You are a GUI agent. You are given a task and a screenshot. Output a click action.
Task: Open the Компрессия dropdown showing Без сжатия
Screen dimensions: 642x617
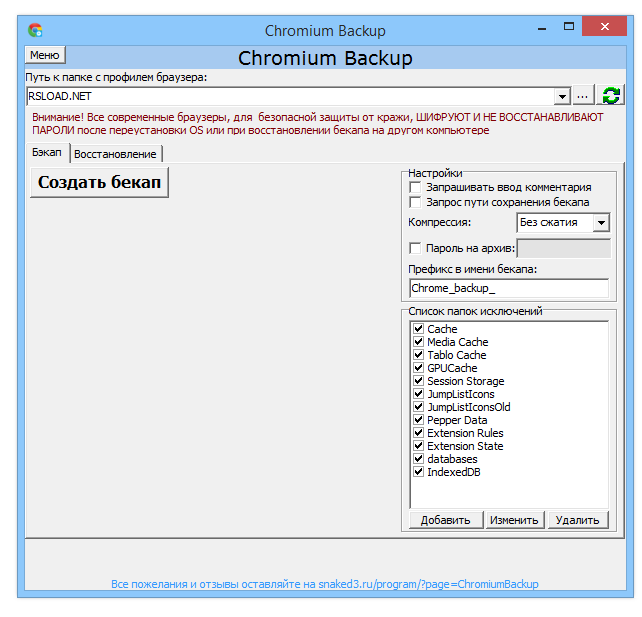pos(563,223)
